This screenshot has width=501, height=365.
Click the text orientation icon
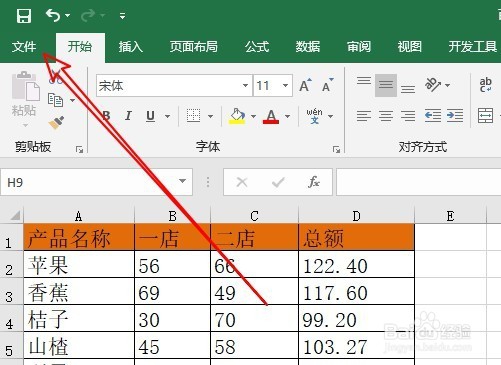433,85
